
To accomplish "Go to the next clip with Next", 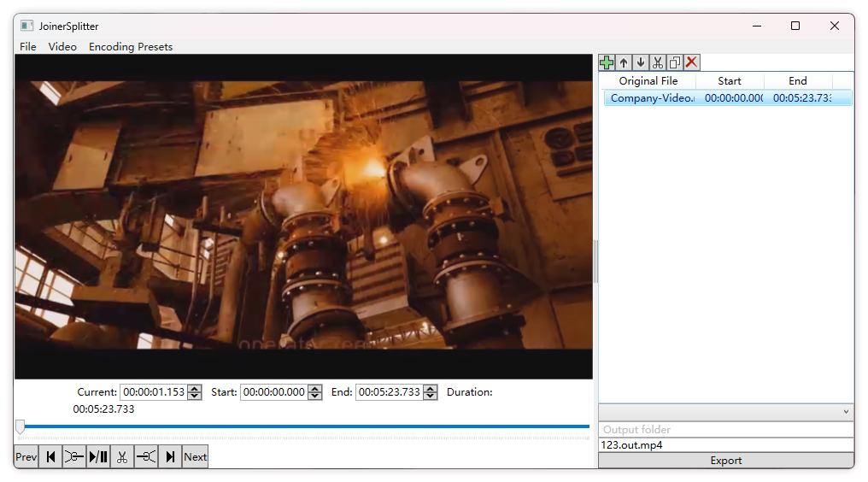I will click(x=196, y=457).
